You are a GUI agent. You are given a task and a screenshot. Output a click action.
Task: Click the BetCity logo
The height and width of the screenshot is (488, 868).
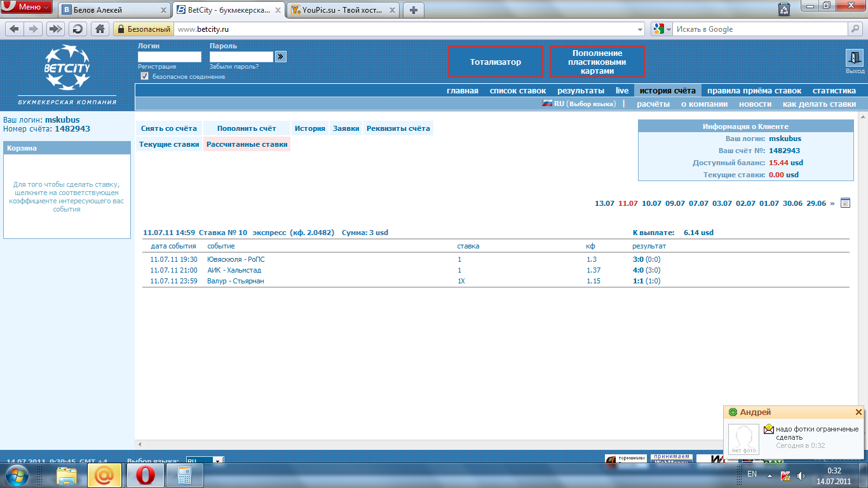click(67, 67)
